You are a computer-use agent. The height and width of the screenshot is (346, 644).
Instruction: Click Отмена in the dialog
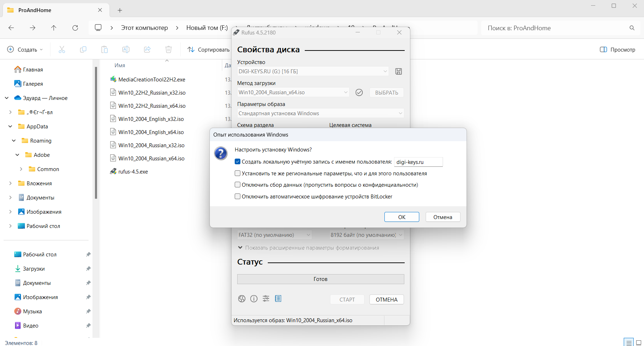point(443,217)
